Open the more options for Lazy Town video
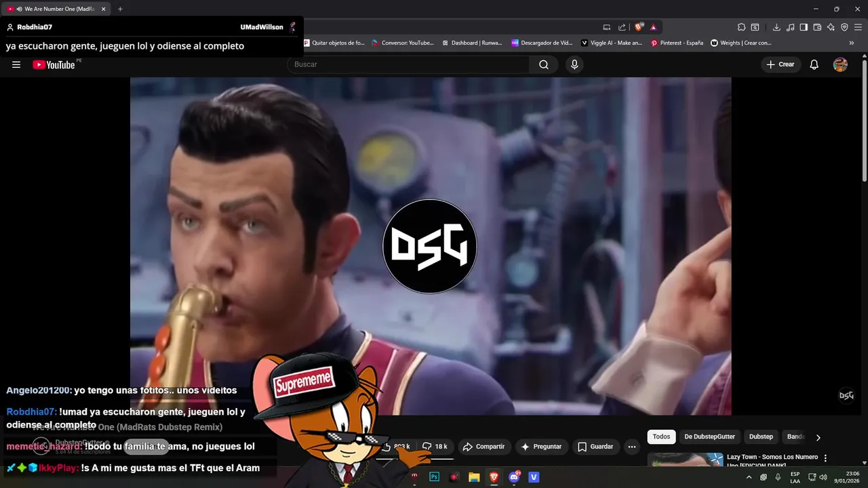The height and width of the screenshot is (488, 868). click(x=825, y=458)
